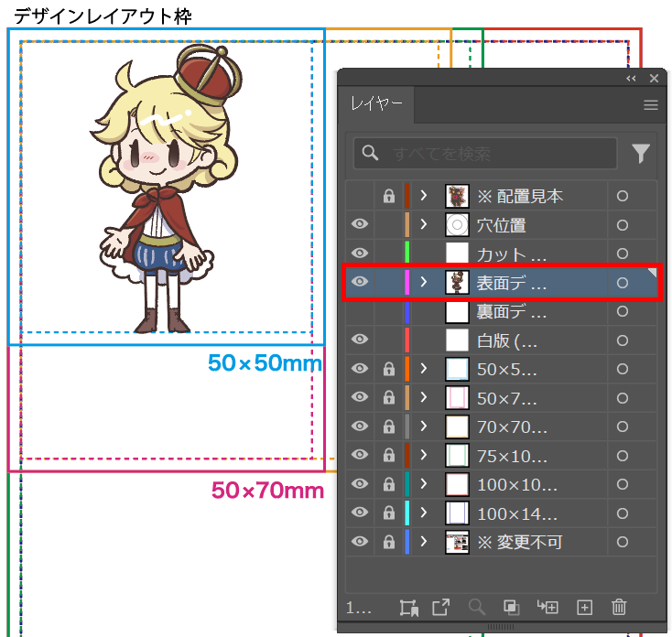Select the 裏面デ… layer row

[511, 312]
